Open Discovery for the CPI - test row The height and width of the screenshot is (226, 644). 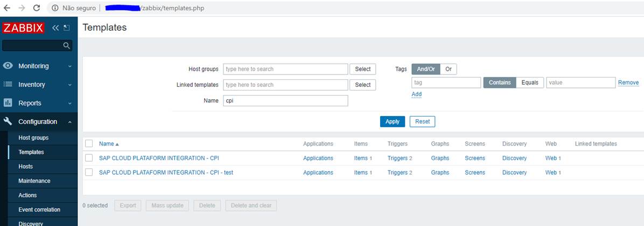click(x=514, y=173)
